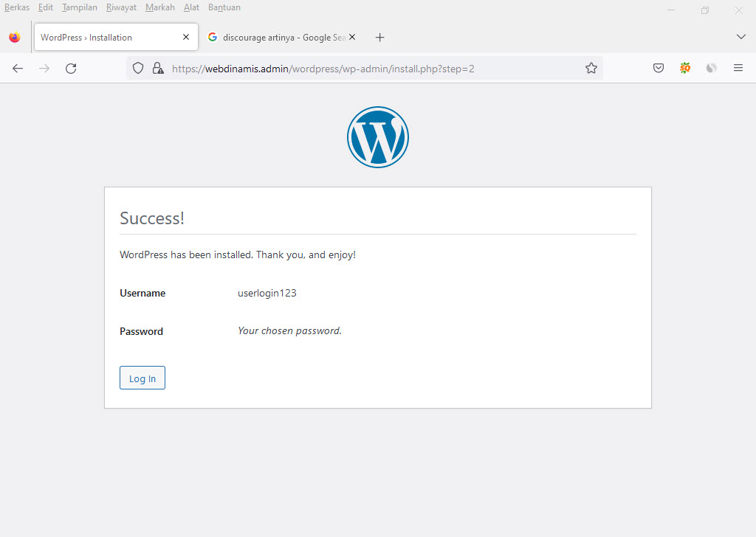The image size is (756, 537).
Task: Click the padlock site security icon
Action: pyautogui.click(x=158, y=67)
